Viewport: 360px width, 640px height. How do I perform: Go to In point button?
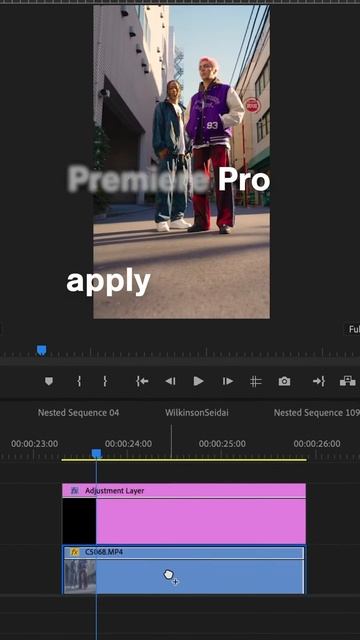(x=142, y=381)
